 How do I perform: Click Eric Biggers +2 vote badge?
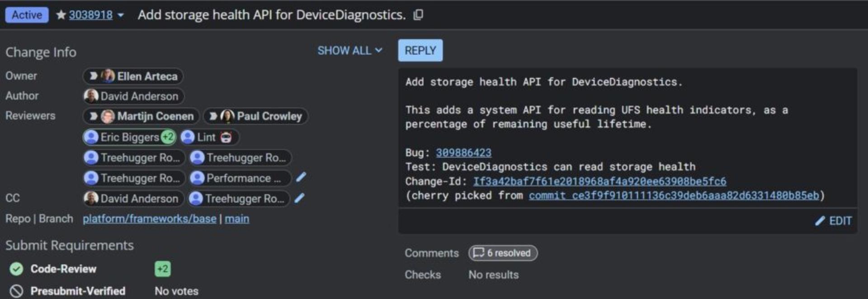(x=168, y=137)
